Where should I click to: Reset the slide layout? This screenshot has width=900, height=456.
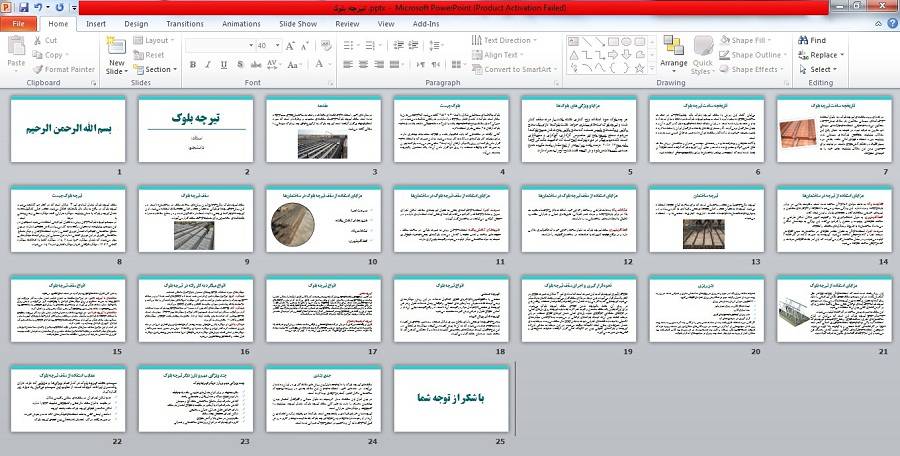pyautogui.click(x=149, y=55)
